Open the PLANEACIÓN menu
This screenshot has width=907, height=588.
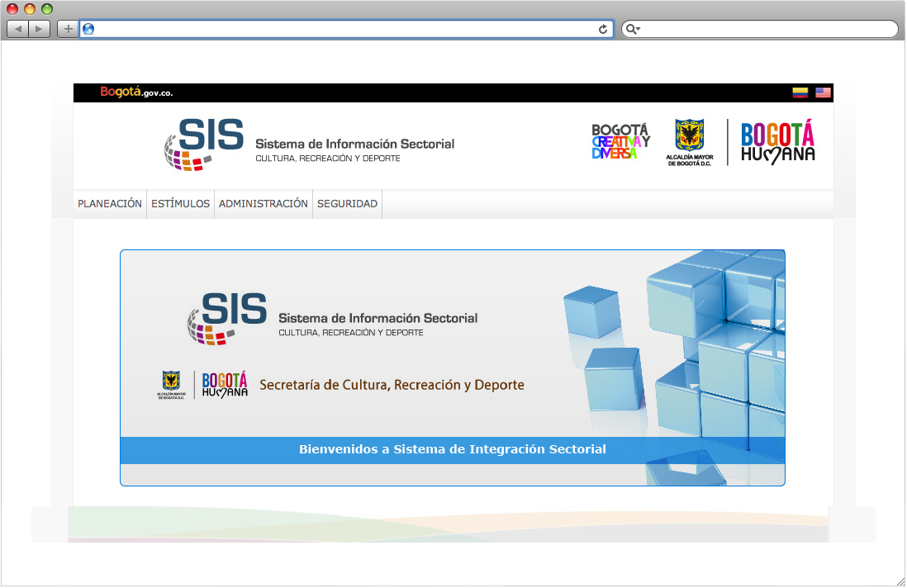coord(110,203)
